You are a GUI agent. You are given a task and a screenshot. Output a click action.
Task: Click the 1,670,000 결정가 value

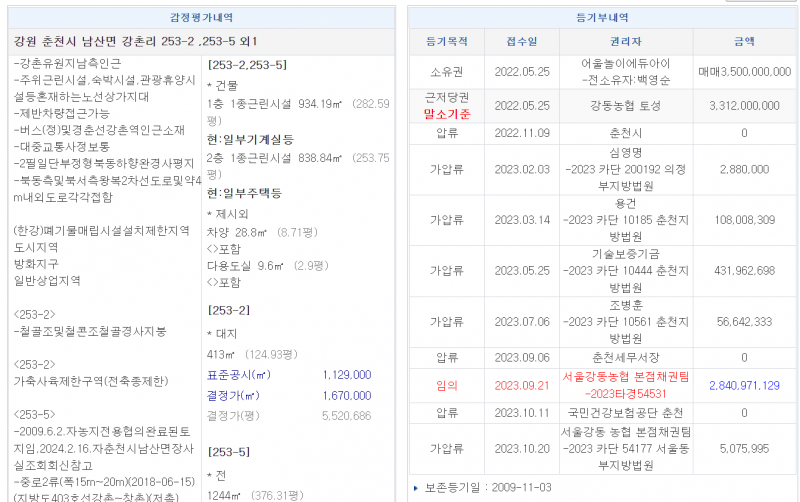[x=346, y=395]
